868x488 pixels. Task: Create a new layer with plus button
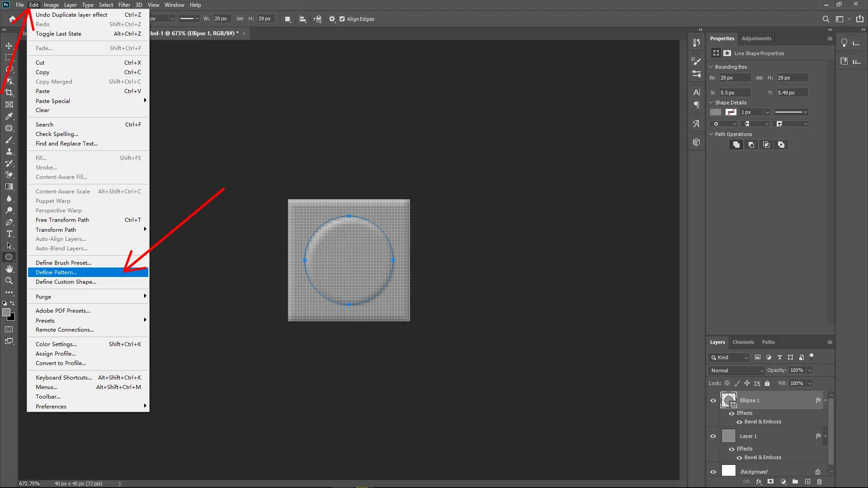coord(807,482)
